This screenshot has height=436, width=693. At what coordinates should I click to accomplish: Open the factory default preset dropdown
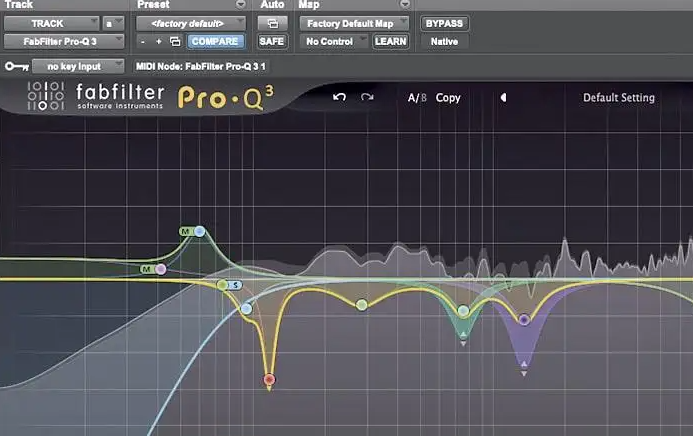click(190, 23)
